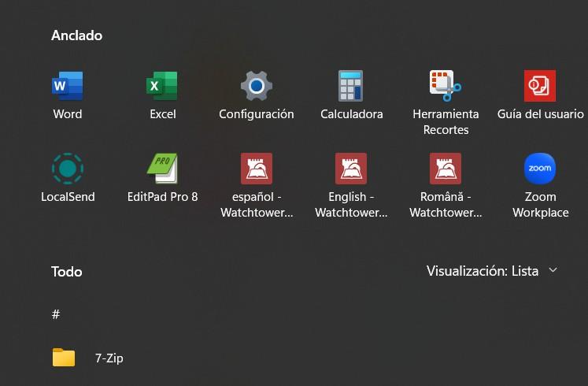Click the yellow 7-Zip folder icon
Image resolution: width=588 pixels, height=386 pixels.
click(64, 358)
